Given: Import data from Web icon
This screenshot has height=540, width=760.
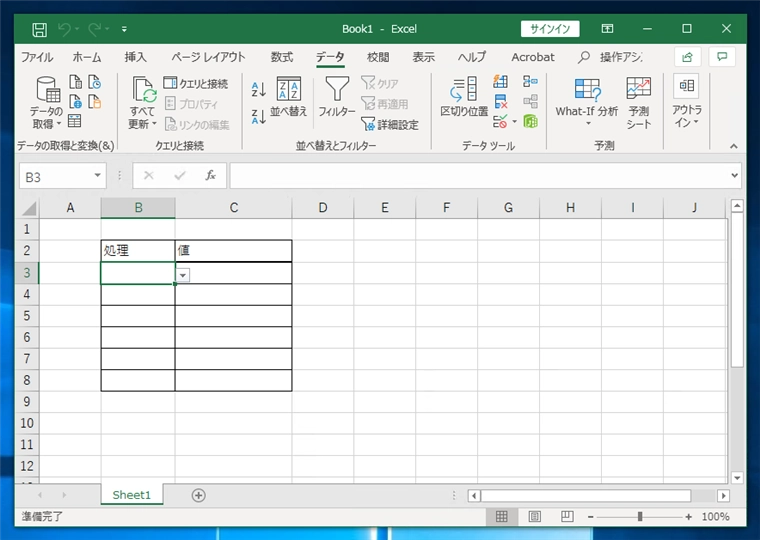Looking at the screenshot, I should [75, 101].
